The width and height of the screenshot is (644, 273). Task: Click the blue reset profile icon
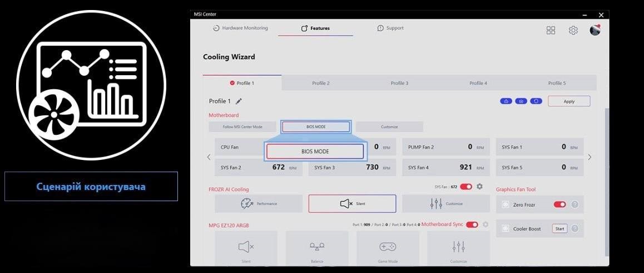536,101
